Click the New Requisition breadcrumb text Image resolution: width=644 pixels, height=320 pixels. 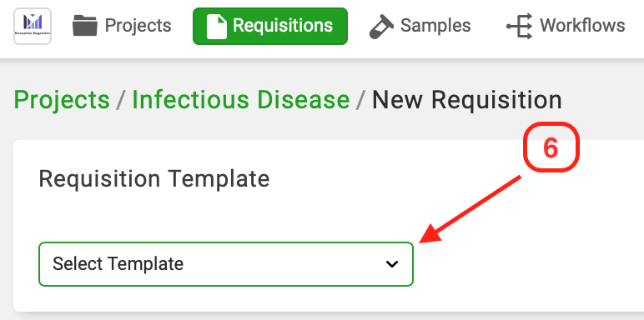click(467, 100)
